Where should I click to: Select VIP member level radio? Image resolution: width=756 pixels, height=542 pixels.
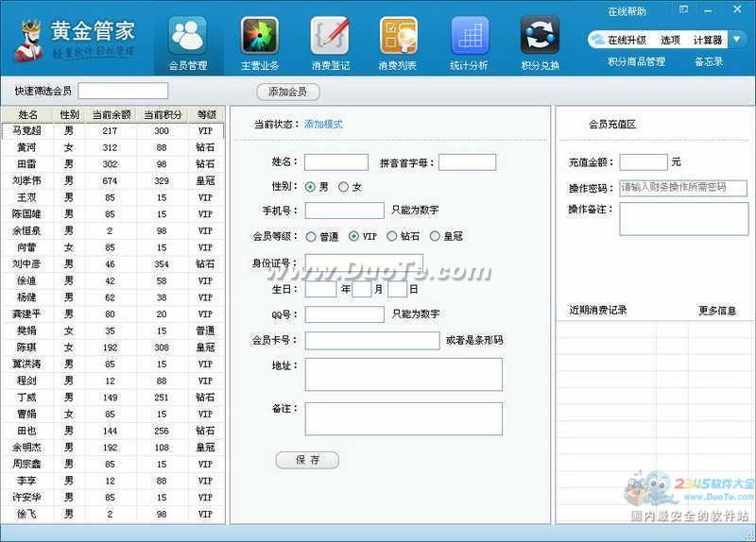point(353,236)
